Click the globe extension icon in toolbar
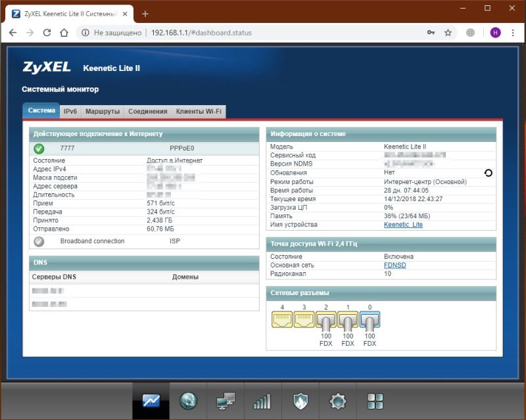526x420 pixels. 470,33
